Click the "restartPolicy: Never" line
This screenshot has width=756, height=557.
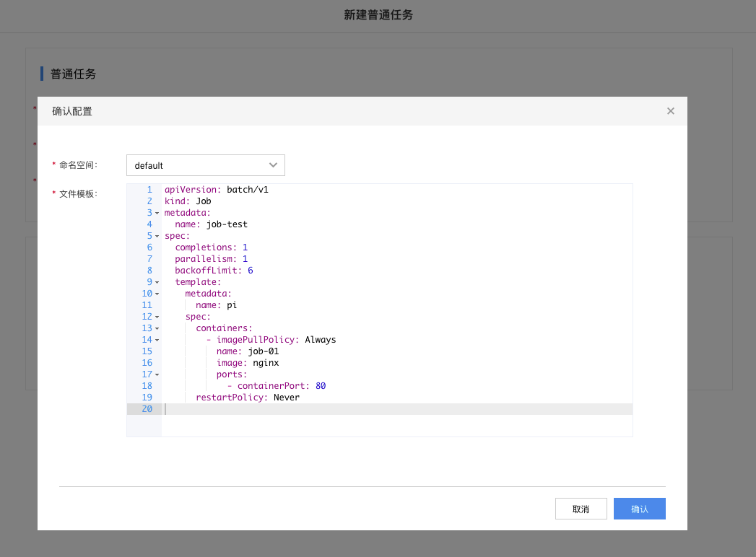248,398
